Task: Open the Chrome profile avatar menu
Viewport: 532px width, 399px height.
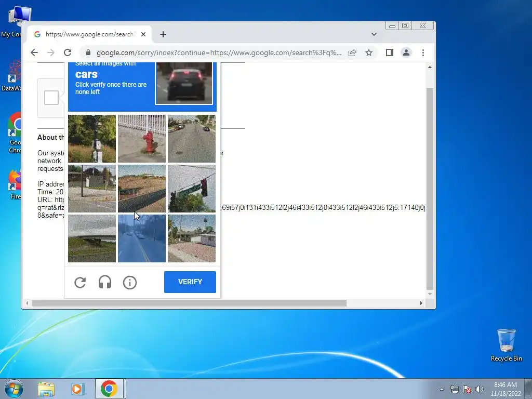Action: point(406,52)
